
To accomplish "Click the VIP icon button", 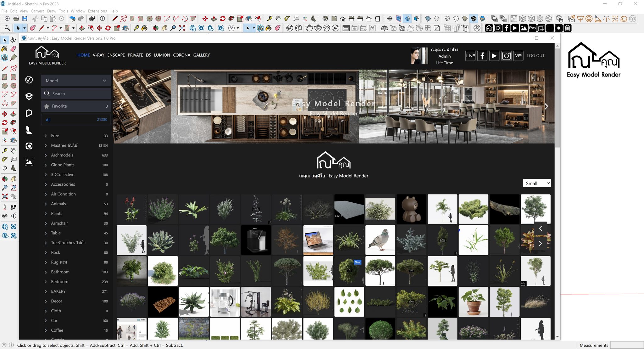I will click(518, 56).
